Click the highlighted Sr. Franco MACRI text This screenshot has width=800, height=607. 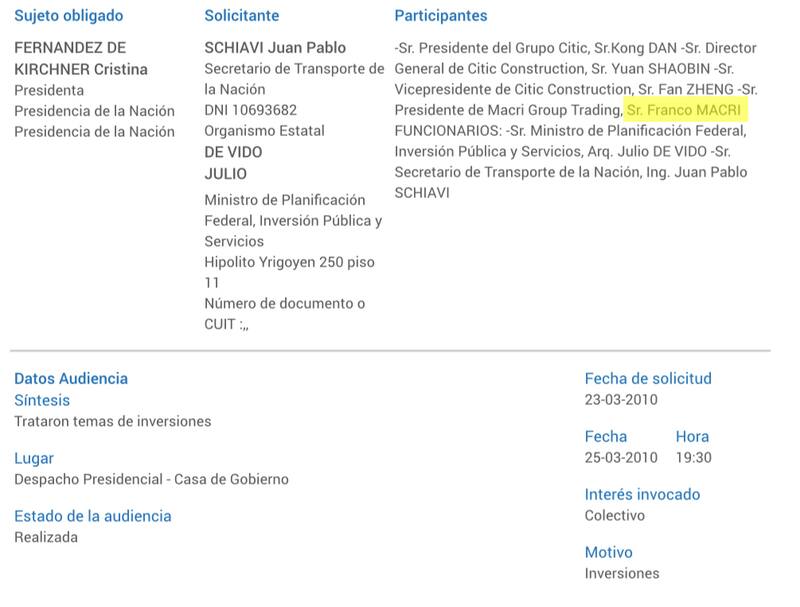(x=685, y=110)
